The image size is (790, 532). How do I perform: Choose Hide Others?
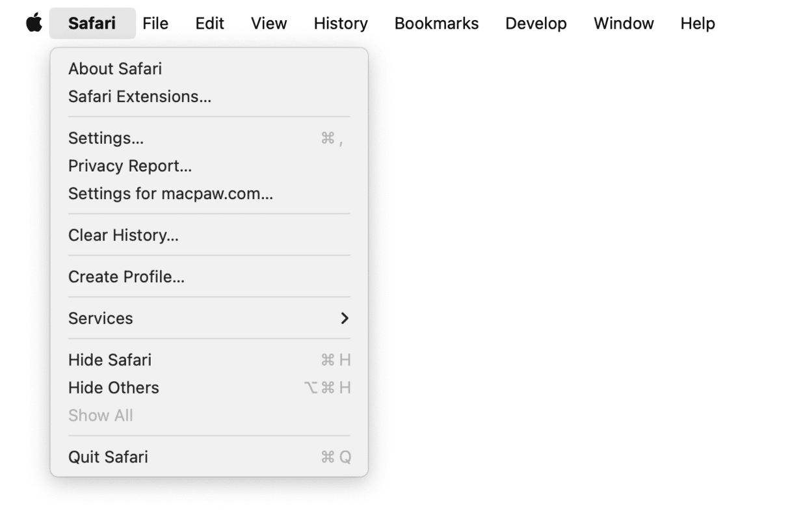coord(209,388)
